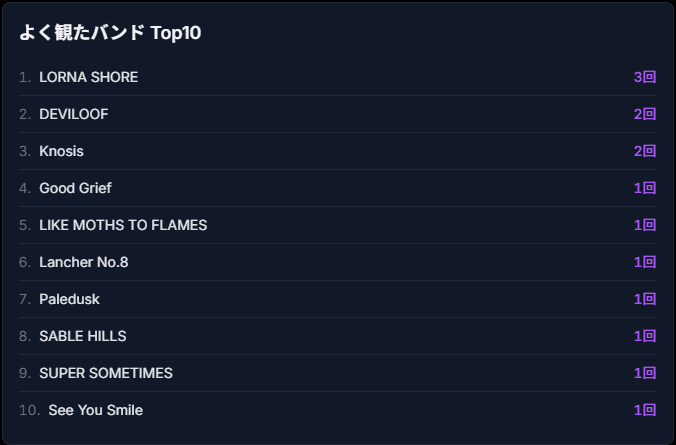Viewport: 676px width, 445px height.
Task: Click rank number 10. in list
Action: click(x=29, y=411)
